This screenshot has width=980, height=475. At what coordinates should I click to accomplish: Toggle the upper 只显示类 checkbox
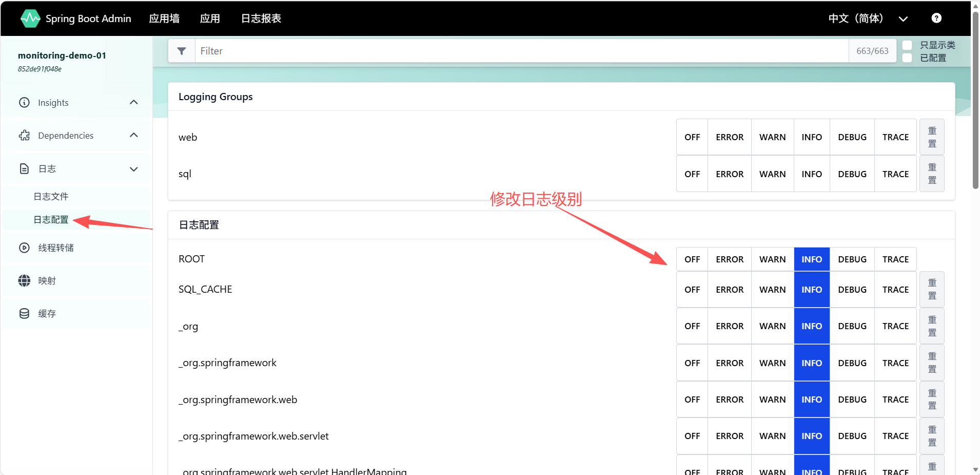[x=907, y=45]
